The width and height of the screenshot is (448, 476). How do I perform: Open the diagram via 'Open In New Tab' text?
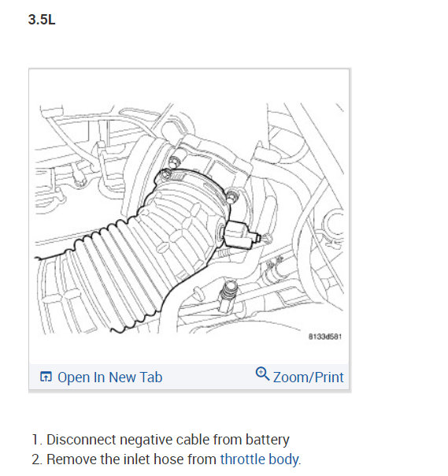pyautogui.click(x=109, y=377)
